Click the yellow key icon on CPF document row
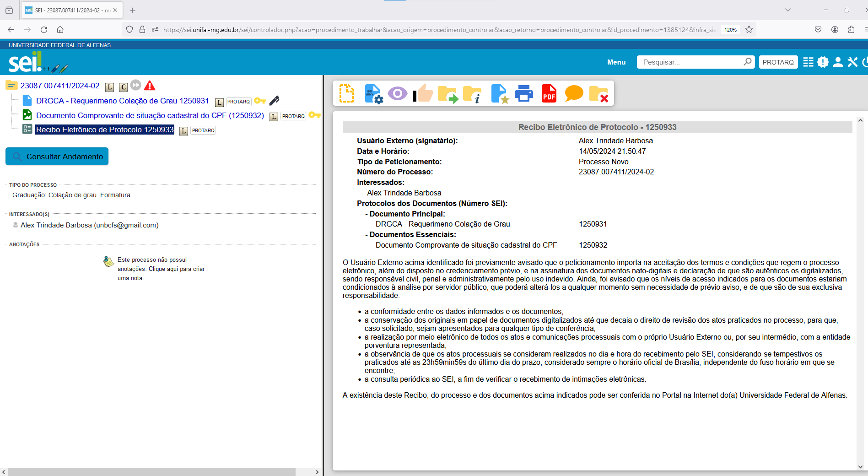Viewport: 868px width, 476px height. point(315,115)
